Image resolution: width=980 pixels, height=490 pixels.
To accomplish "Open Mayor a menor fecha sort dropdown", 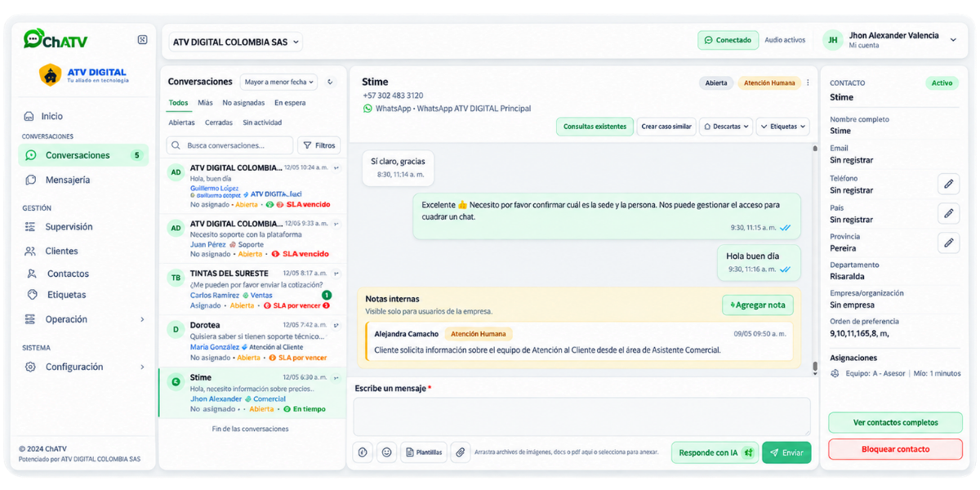I will pos(278,82).
